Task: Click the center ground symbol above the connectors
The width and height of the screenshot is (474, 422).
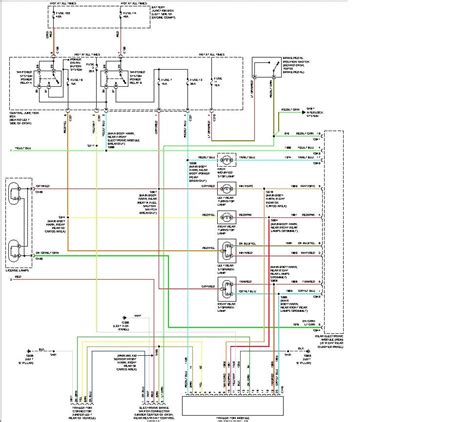Action: pyautogui.click(x=125, y=318)
